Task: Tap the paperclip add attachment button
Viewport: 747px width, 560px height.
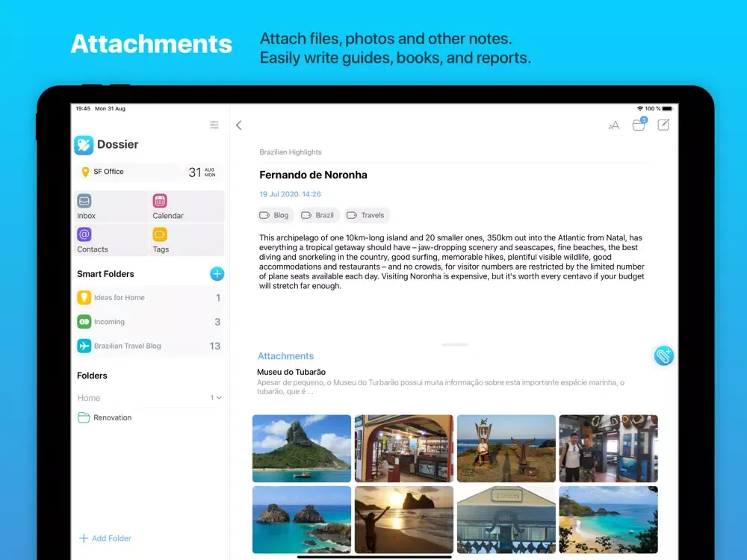Action: [x=663, y=355]
